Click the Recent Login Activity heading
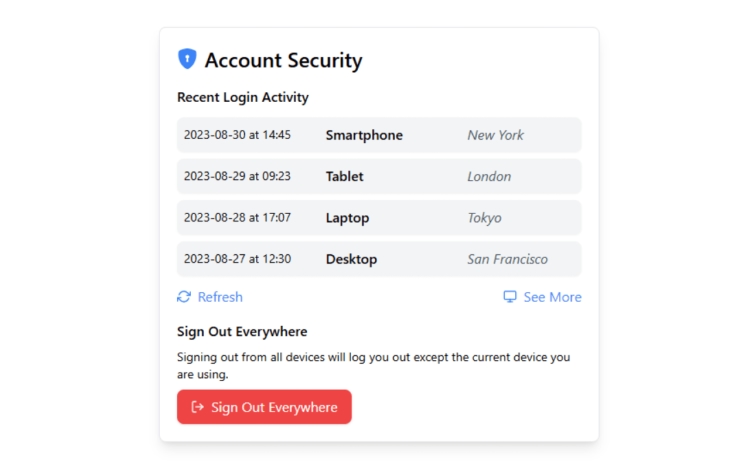This screenshot has width=750, height=469. (243, 97)
